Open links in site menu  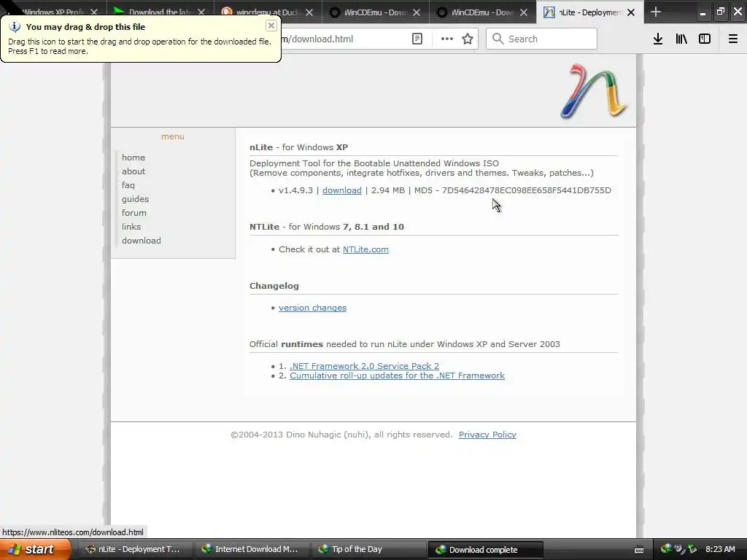(x=131, y=227)
